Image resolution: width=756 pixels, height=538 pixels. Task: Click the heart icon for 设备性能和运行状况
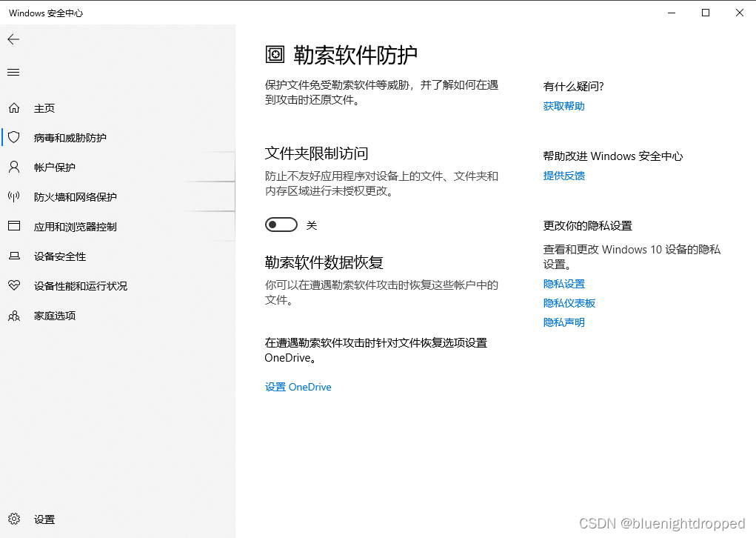point(14,285)
